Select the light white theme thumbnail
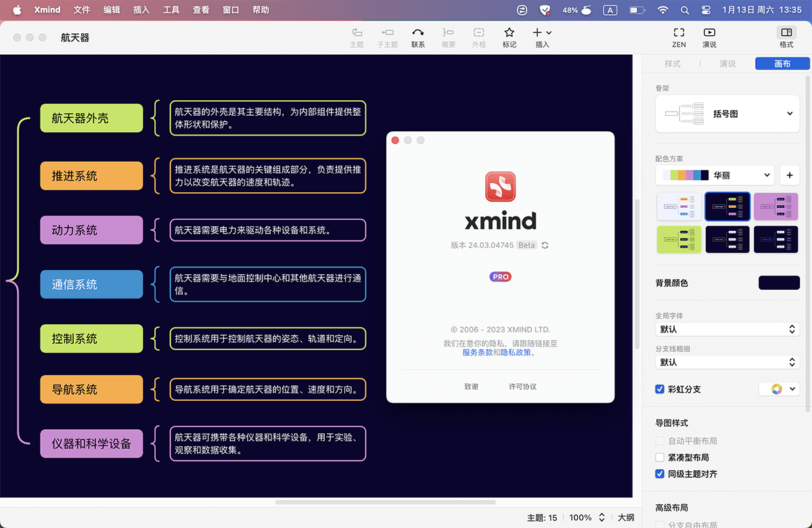Screen dimensions: 812x528 point(679,206)
